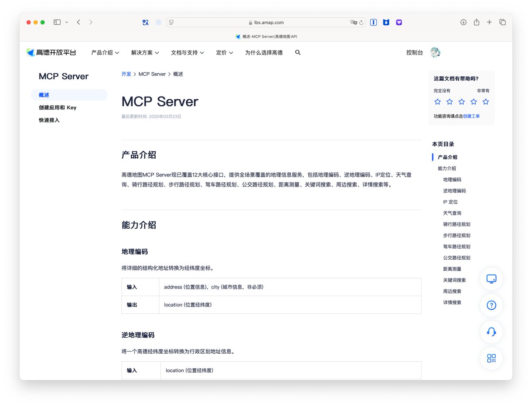Jump to 周边搜索 in page contents
The image size is (532, 406).
[x=452, y=291]
